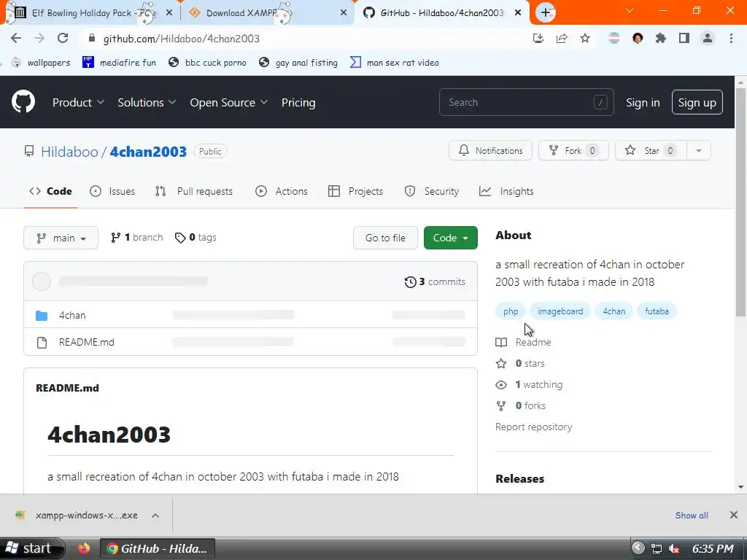
Task: Click Show all downloads
Action: tap(692, 516)
